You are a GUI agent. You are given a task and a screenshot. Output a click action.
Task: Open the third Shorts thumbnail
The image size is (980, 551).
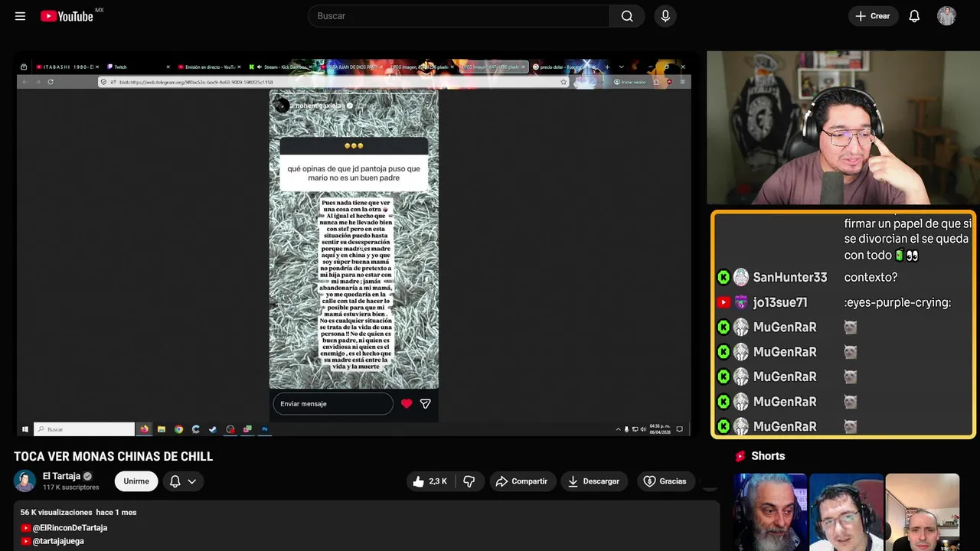pyautogui.click(x=922, y=512)
